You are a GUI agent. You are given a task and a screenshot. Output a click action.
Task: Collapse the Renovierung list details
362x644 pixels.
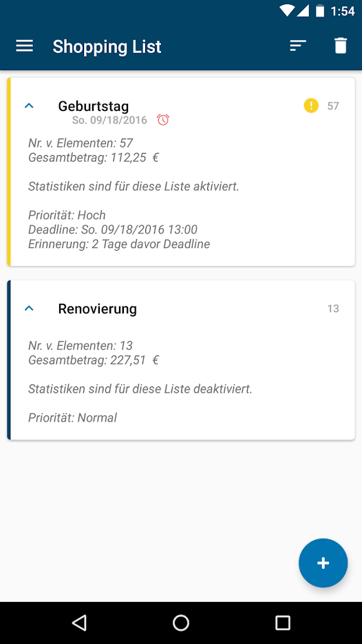29,309
